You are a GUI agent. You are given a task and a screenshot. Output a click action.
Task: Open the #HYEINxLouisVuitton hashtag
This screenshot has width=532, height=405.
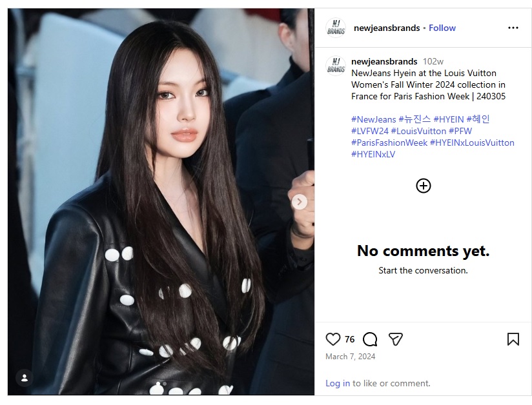tap(472, 143)
